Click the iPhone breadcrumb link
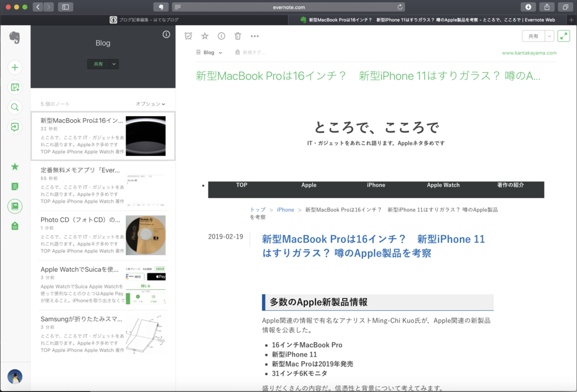 [x=286, y=210]
